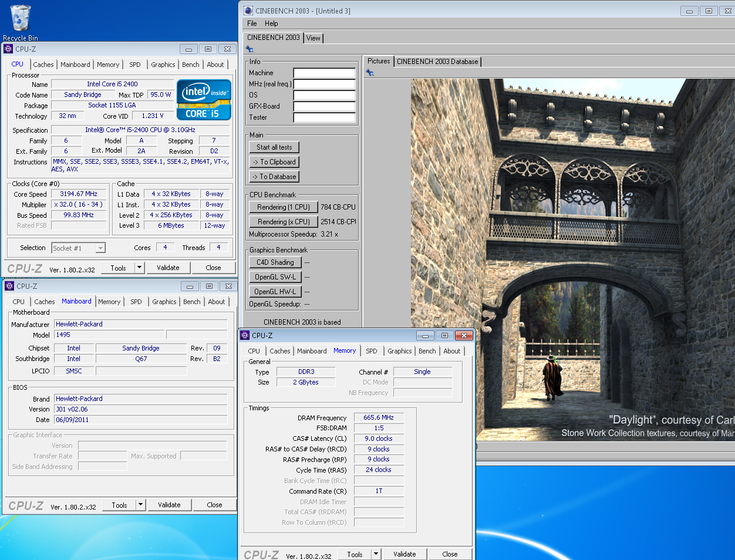Image resolution: width=735 pixels, height=560 pixels.
Task: Open Tools dropdown arrow in Memory window
Action: coord(376,554)
